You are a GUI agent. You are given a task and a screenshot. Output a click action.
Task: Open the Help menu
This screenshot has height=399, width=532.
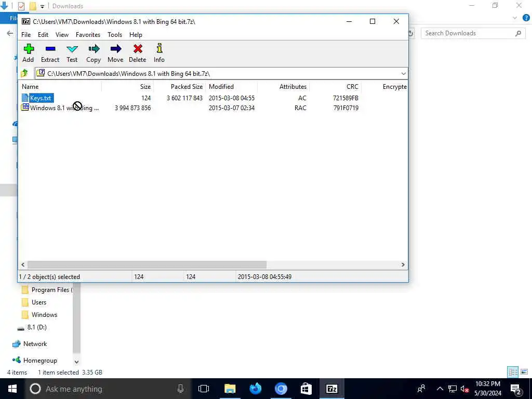[x=136, y=35]
